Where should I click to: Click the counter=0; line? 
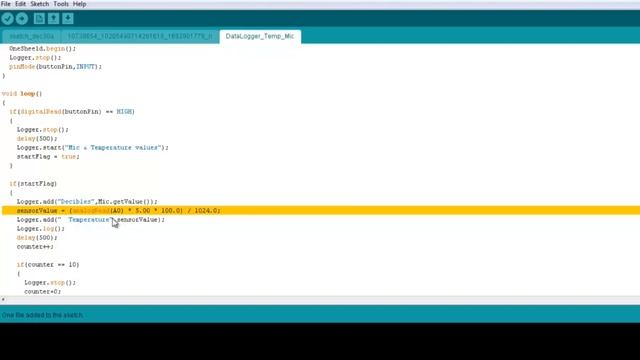coord(42,291)
